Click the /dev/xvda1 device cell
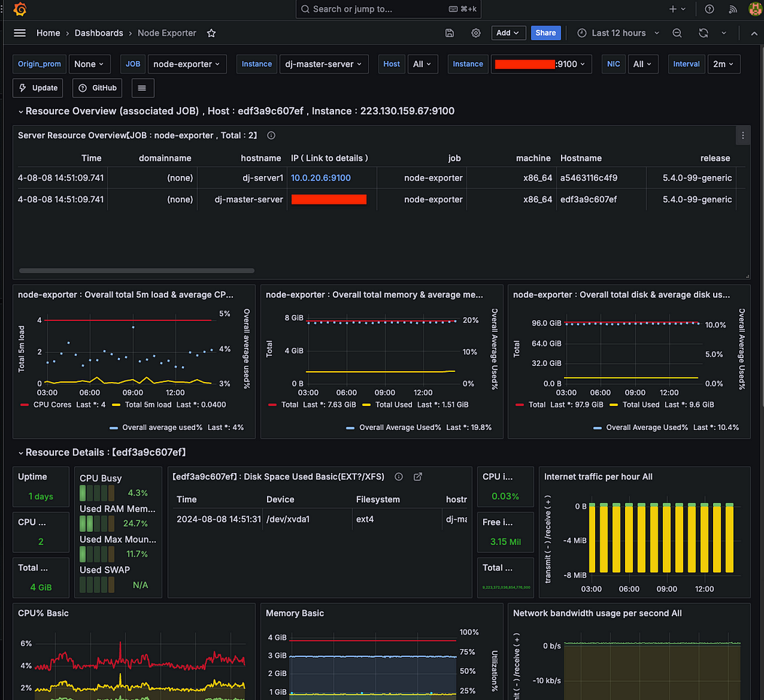The image size is (764, 700). [288, 520]
